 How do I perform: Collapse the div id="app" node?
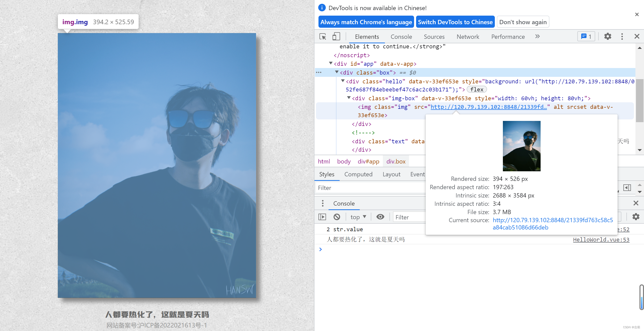[x=331, y=63]
